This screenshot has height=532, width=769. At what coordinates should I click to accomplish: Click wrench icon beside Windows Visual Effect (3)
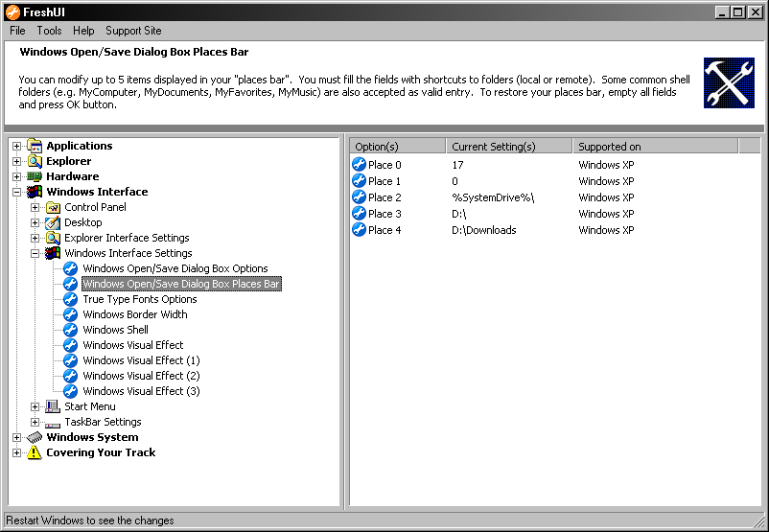[71, 391]
